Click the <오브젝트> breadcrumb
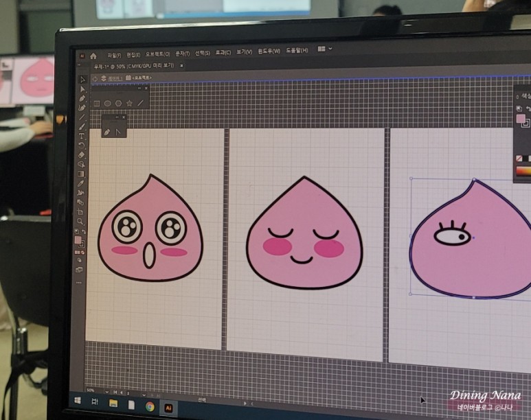 [142, 78]
